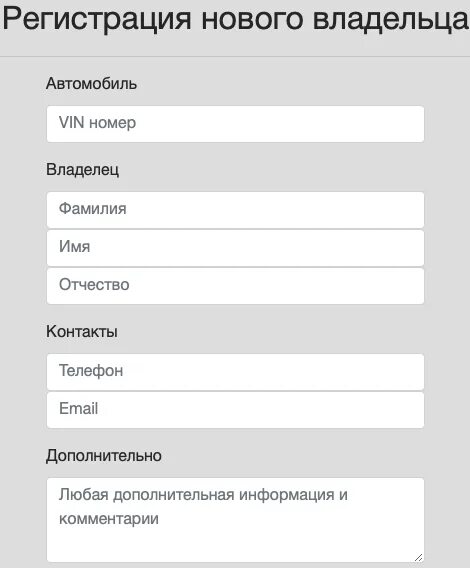Image resolution: width=470 pixels, height=568 pixels.
Task: Click the Автомобиль section label
Action: 91,84
